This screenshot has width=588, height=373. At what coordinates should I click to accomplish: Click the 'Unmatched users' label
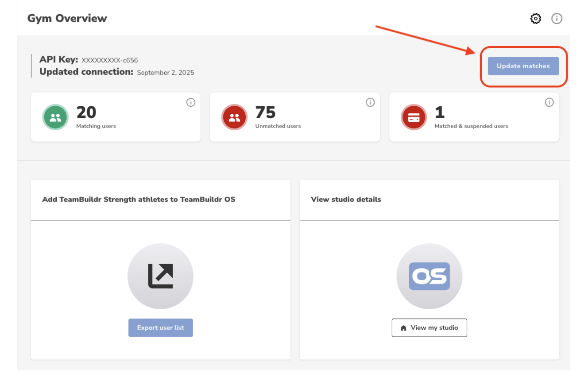point(278,126)
